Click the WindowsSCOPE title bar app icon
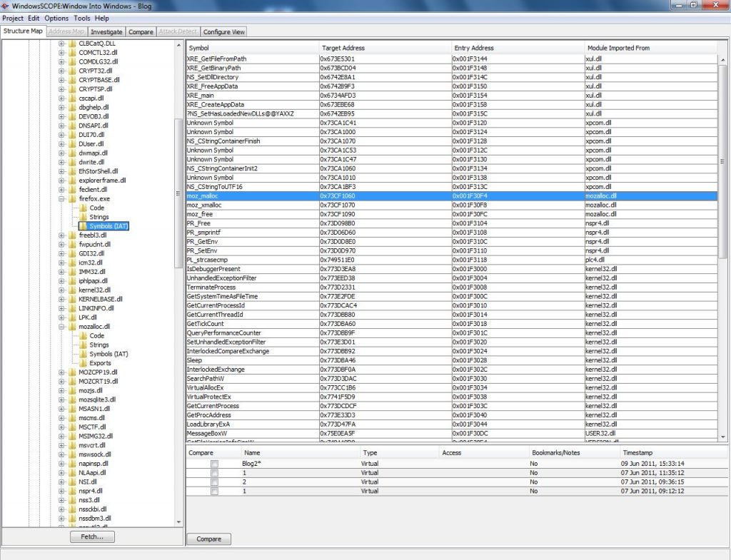Image resolution: width=731 pixels, height=560 pixels. pos(5,6)
